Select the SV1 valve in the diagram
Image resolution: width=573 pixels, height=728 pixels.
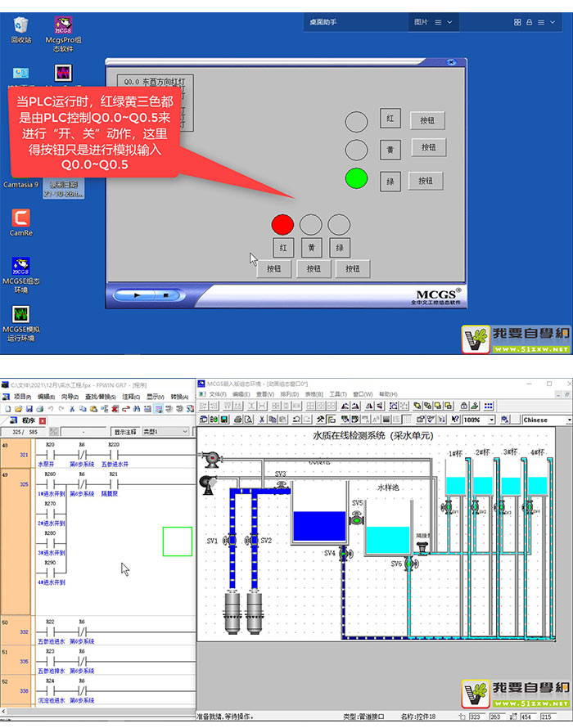pos(229,540)
